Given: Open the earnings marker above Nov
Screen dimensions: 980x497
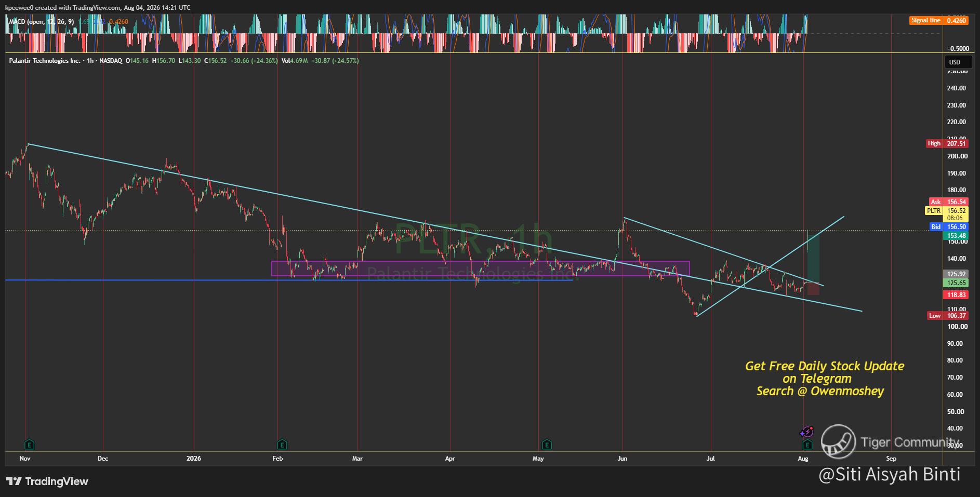Looking at the screenshot, I should point(30,445).
